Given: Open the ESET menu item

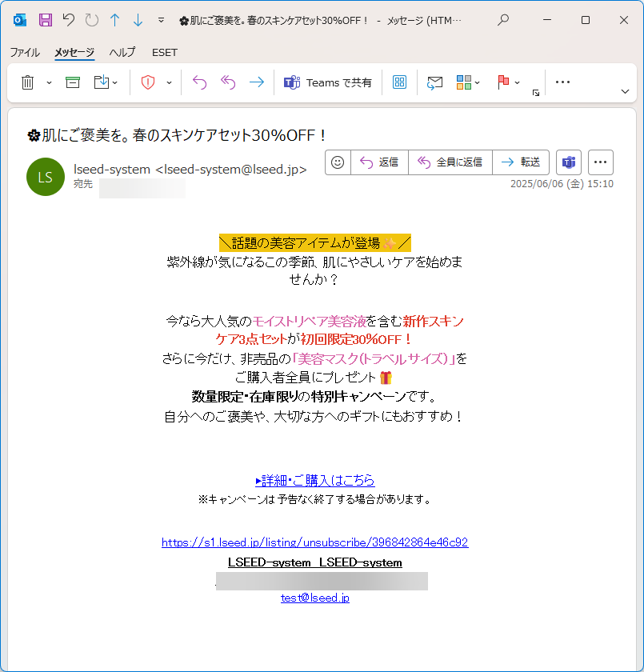Looking at the screenshot, I should (x=164, y=53).
